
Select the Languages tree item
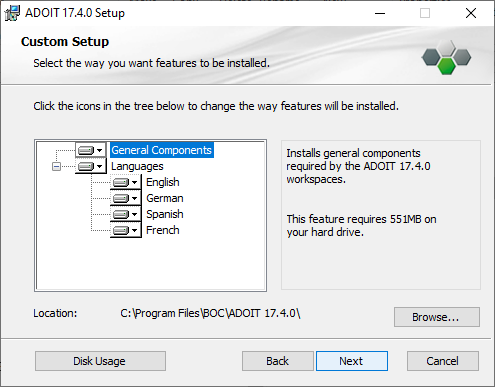click(137, 166)
